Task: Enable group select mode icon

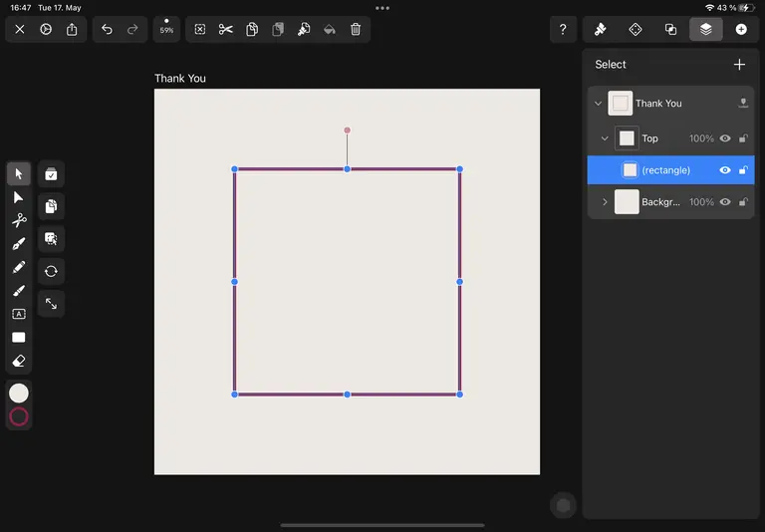Action: pos(51,239)
